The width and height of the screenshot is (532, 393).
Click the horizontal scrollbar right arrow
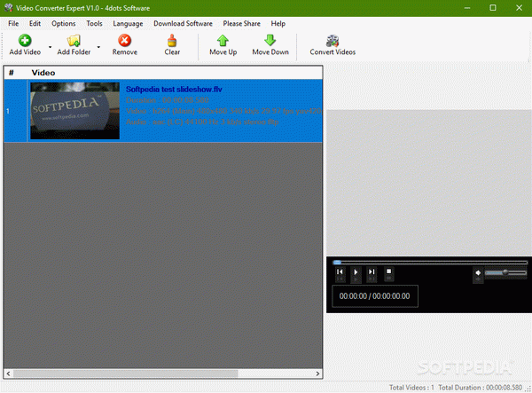pyautogui.click(x=317, y=373)
